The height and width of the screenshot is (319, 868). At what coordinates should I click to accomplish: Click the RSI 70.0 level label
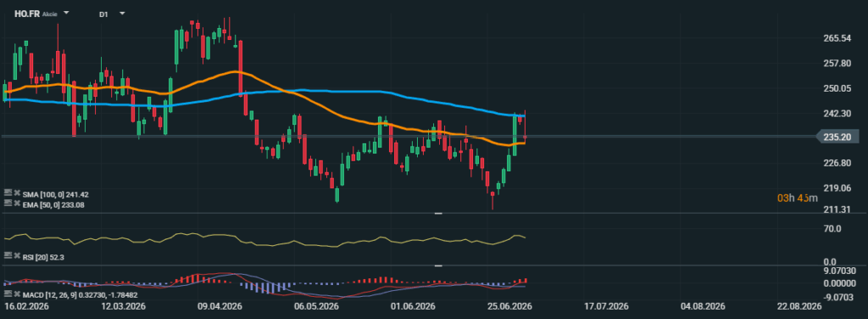click(832, 228)
